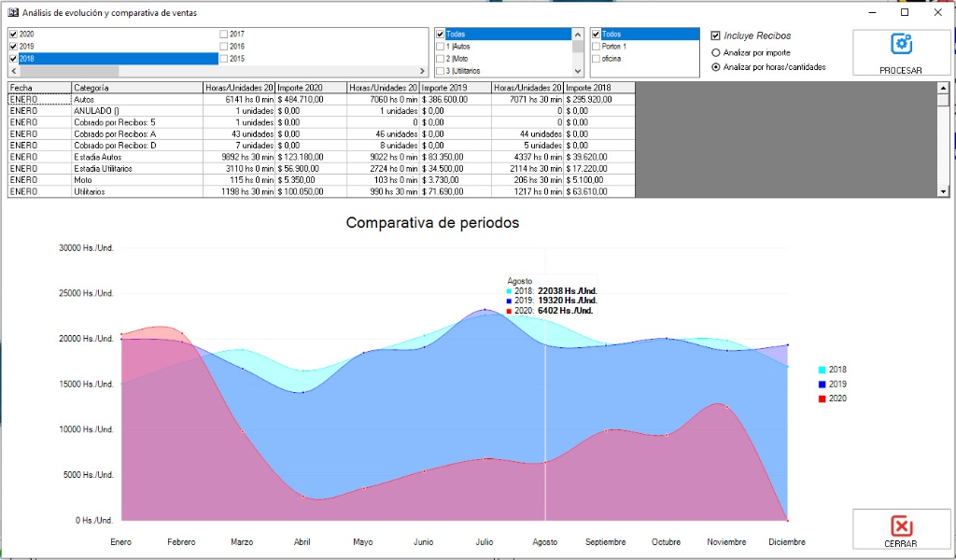Screen dimensions: 956x560
Task: Click the PROCESAR gear icon button
Action: [x=901, y=44]
